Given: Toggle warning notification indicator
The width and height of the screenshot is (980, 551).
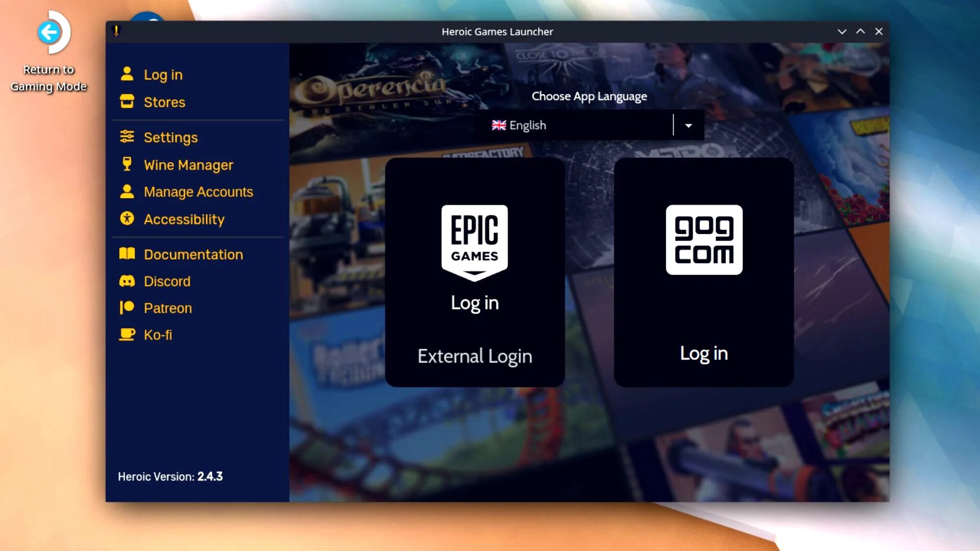Looking at the screenshot, I should (116, 31).
